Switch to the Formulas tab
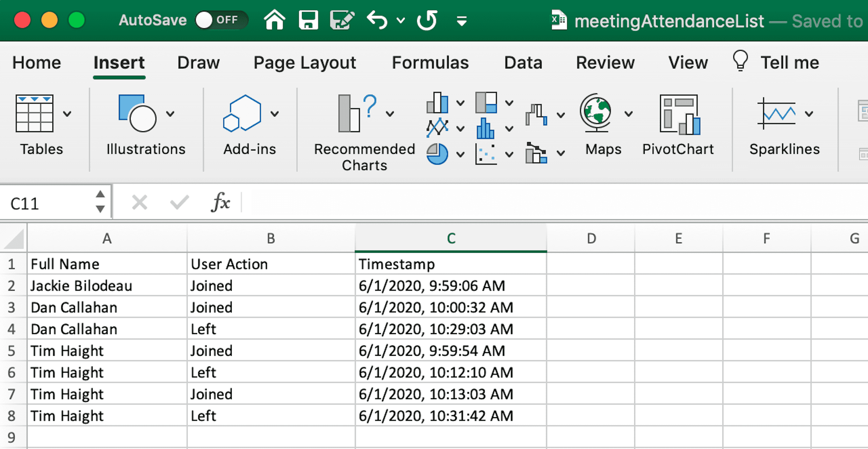 pyautogui.click(x=430, y=63)
